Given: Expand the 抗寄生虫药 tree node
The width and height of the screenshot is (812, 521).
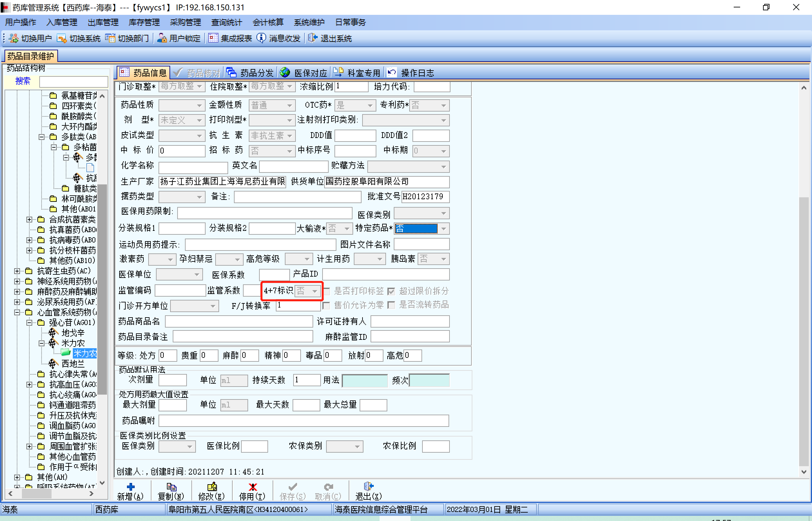Looking at the screenshot, I should pyautogui.click(x=17, y=271).
